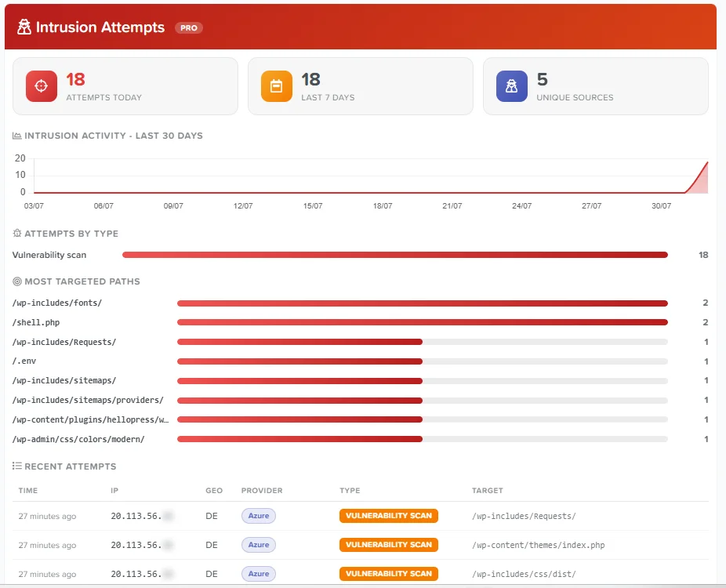Click the 15/07 date on the chart axis
The width and height of the screenshot is (726, 588).
(x=313, y=205)
